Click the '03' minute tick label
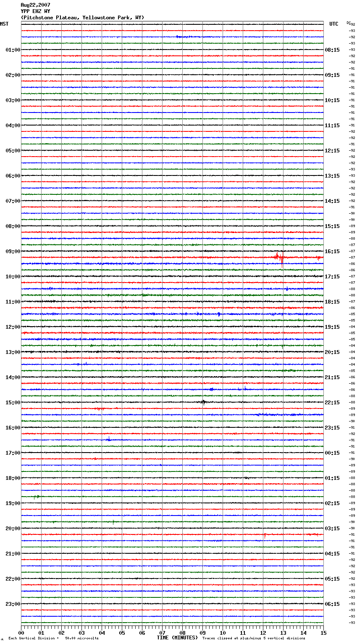The height and width of the screenshot is (644, 357). tap(81, 633)
